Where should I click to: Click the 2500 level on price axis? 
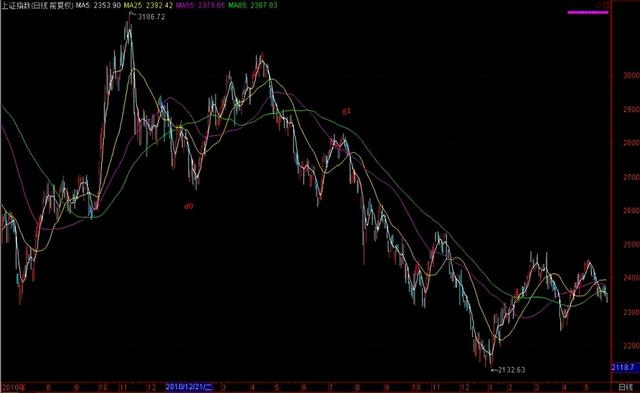click(631, 244)
